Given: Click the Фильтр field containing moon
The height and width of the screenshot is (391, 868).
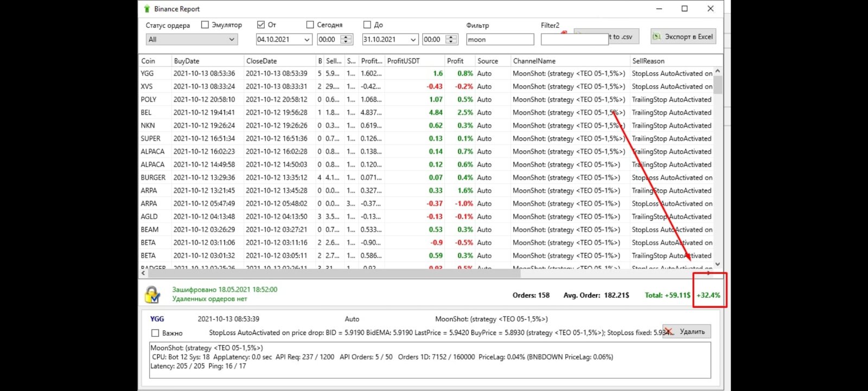Looking at the screenshot, I should point(500,39).
